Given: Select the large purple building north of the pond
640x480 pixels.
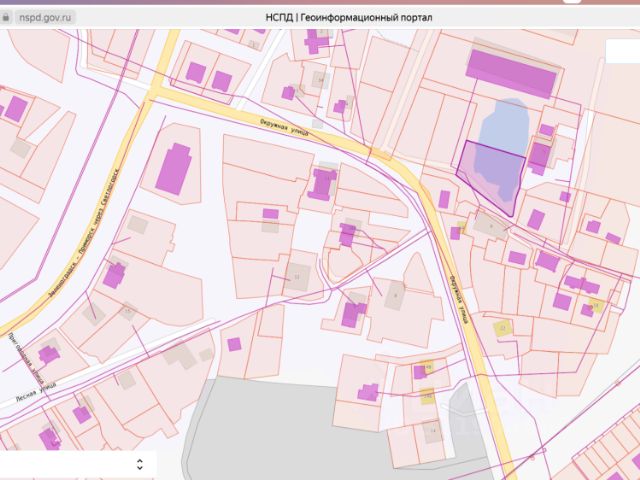Looking at the screenshot, I should (x=511, y=73).
